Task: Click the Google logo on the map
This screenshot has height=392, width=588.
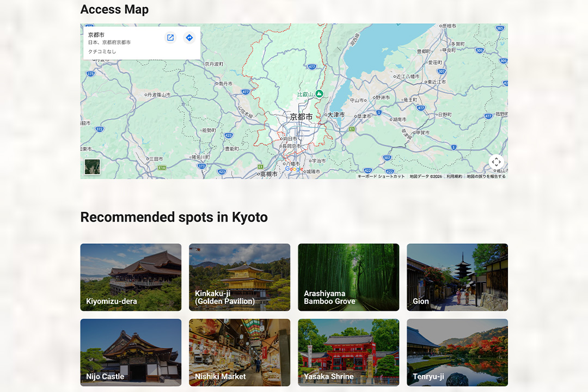Action: click(x=294, y=169)
